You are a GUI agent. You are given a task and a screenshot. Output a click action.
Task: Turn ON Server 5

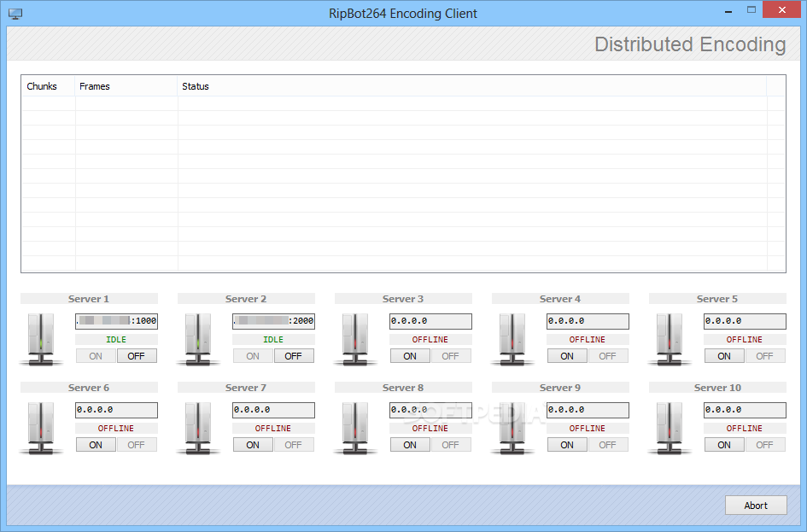coord(724,356)
